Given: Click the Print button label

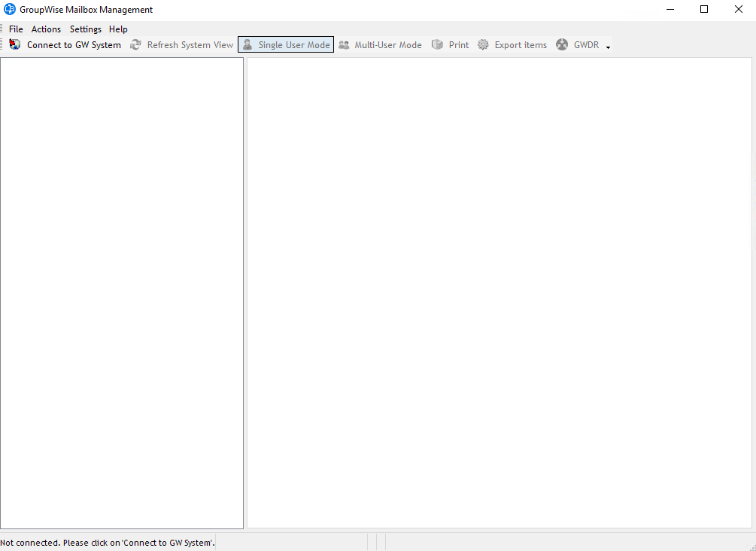Looking at the screenshot, I should click(x=459, y=45).
